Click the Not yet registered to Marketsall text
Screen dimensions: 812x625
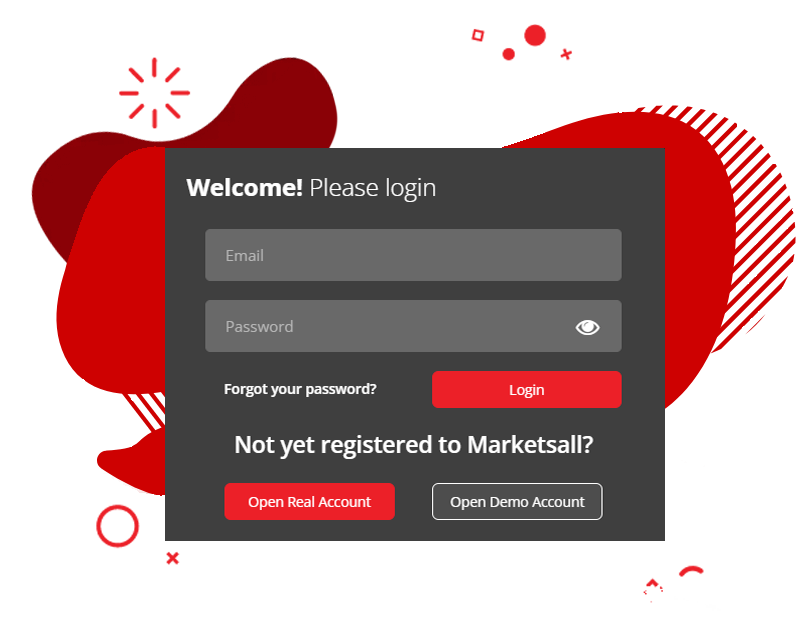point(413,445)
